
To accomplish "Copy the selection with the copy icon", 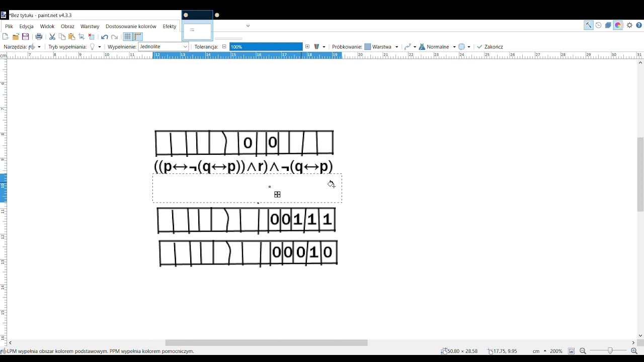I will (62, 37).
